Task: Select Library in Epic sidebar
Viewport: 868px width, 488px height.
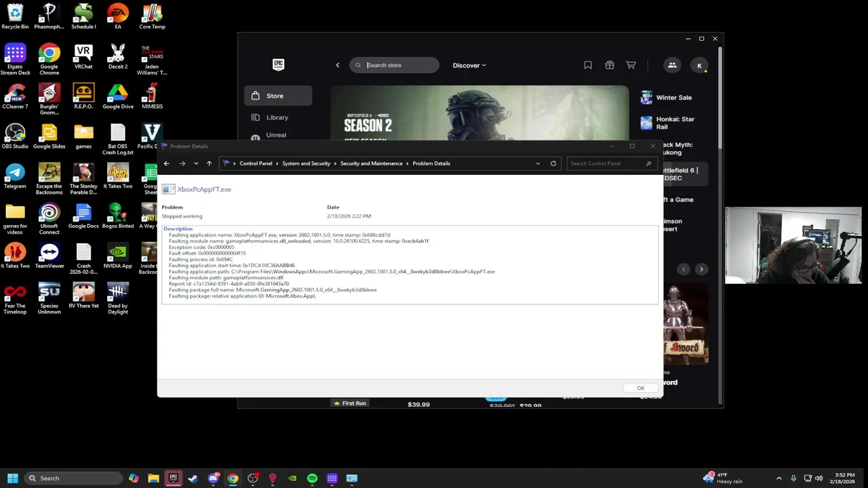Action: (x=278, y=117)
